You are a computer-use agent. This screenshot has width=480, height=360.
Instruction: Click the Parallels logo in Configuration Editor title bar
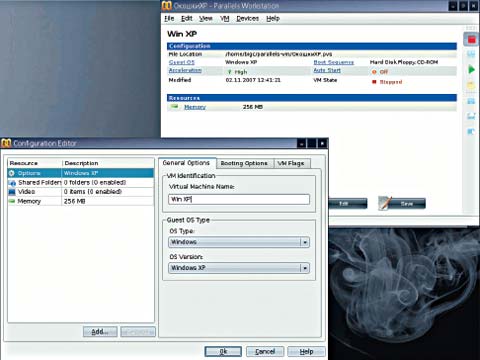click(6, 143)
